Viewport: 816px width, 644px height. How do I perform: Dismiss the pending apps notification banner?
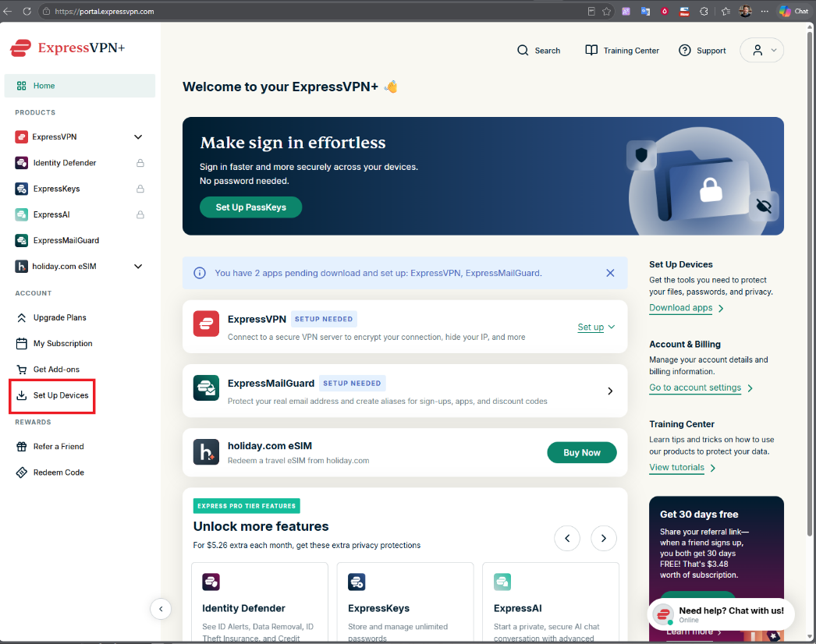[610, 273]
